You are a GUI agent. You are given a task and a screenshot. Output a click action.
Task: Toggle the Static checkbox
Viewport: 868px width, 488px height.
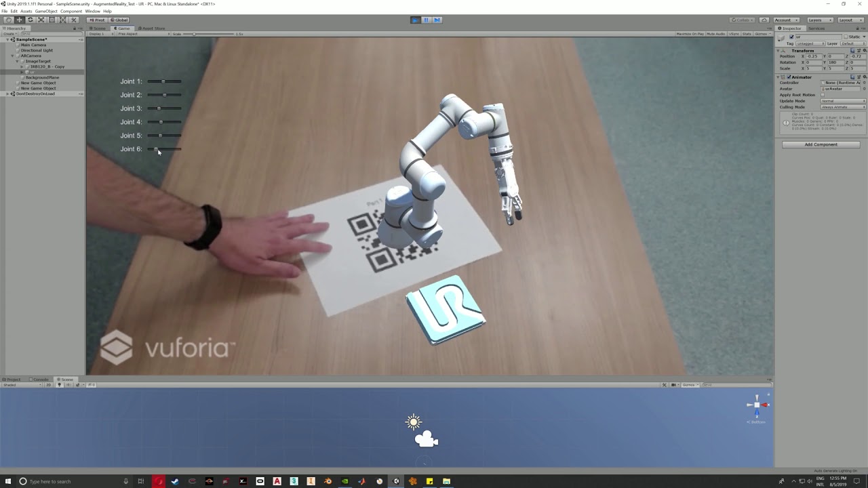pyautogui.click(x=846, y=37)
